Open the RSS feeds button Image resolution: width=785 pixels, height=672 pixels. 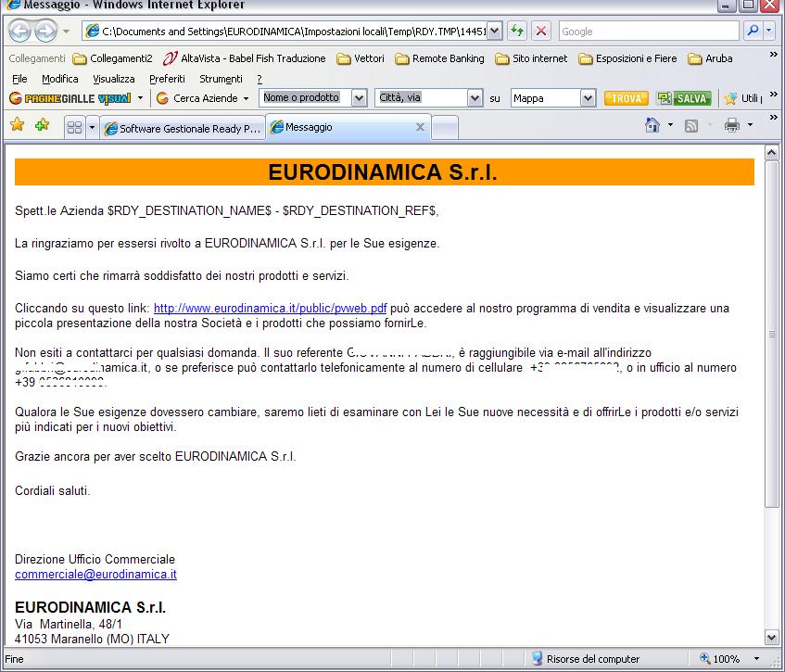pos(691,126)
